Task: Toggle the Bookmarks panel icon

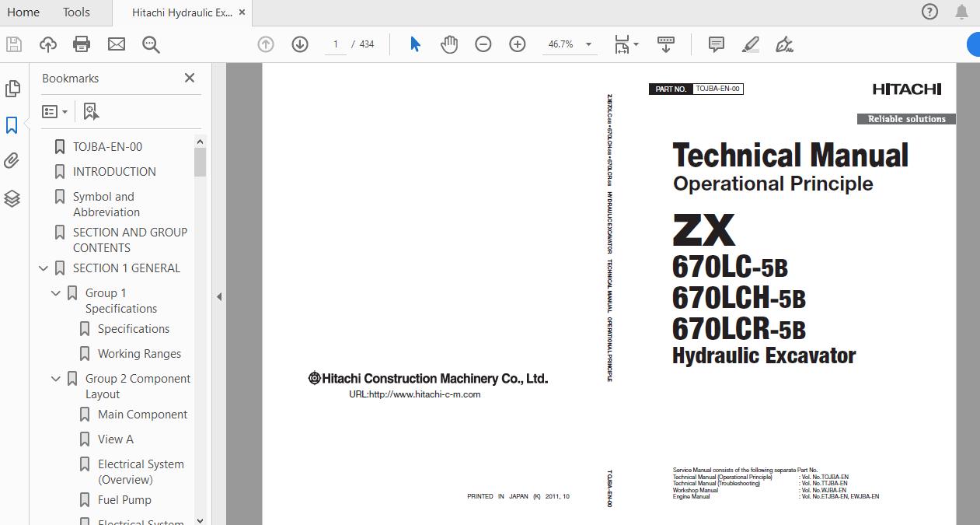Action: (12, 125)
